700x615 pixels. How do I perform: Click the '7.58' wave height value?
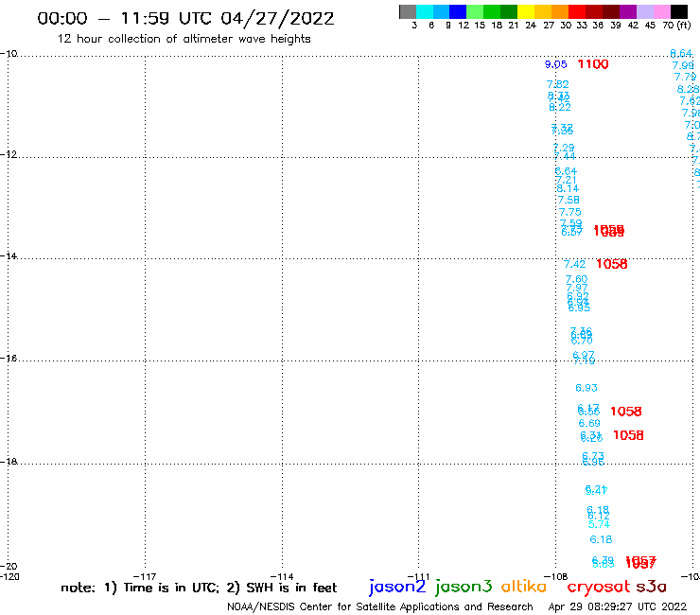(x=569, y=200)
